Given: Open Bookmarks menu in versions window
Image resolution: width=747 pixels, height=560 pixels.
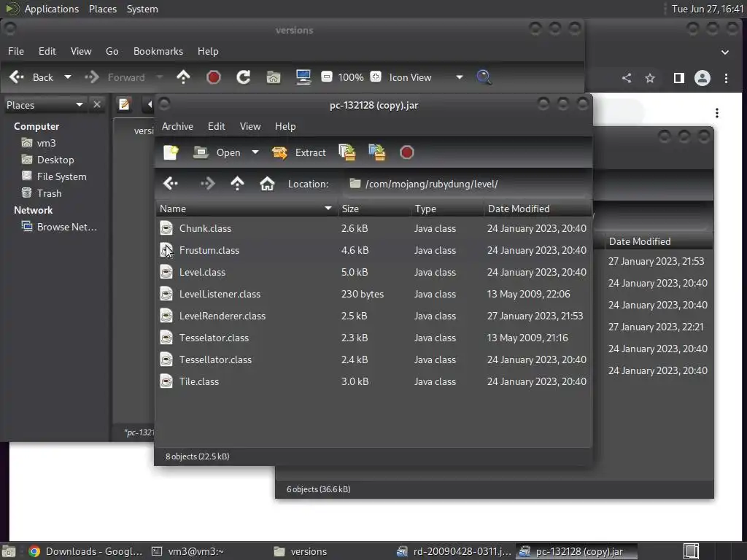Looking at the screenshot, I should point(158,51).
